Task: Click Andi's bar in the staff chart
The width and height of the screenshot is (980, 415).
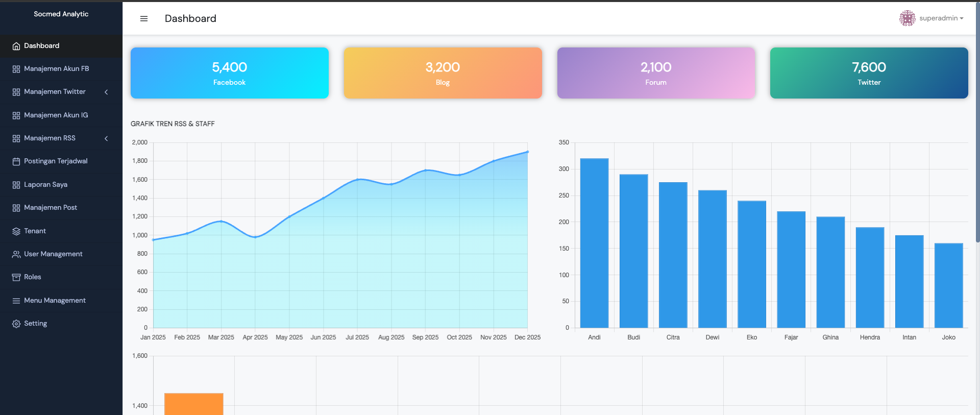Action: coord(594,243)
